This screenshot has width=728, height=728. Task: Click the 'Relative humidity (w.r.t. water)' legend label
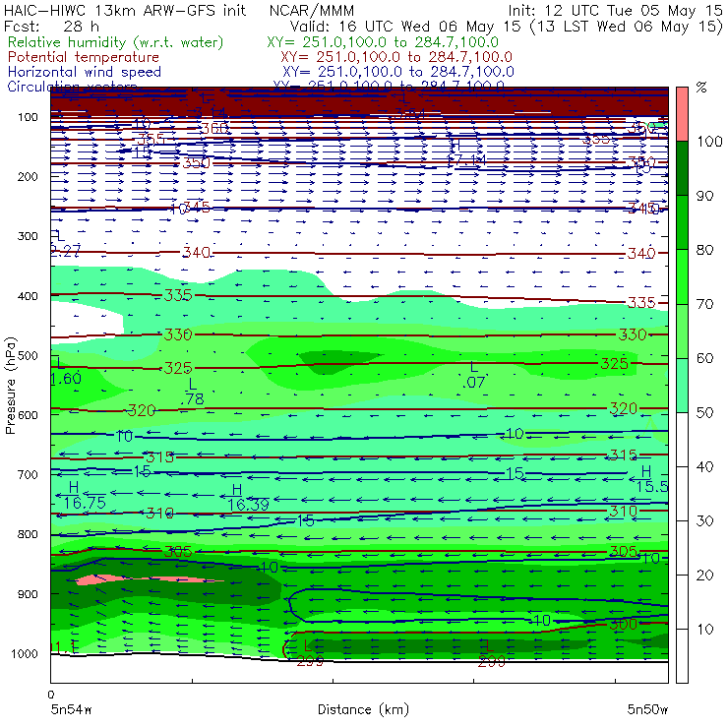[x=116, y=42]
